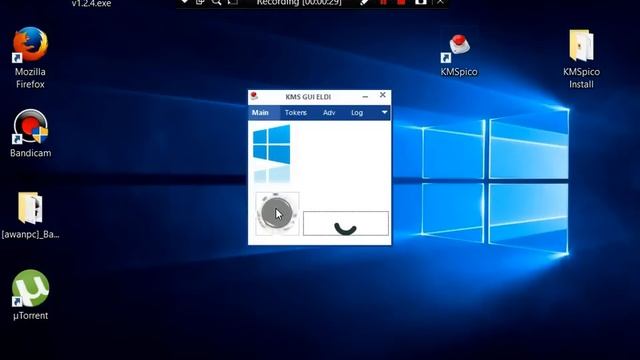The width and height of the screenshot is (640, 360).
Task: Click the magnifier icon in recording bar
Action: [x=216, y=2]
